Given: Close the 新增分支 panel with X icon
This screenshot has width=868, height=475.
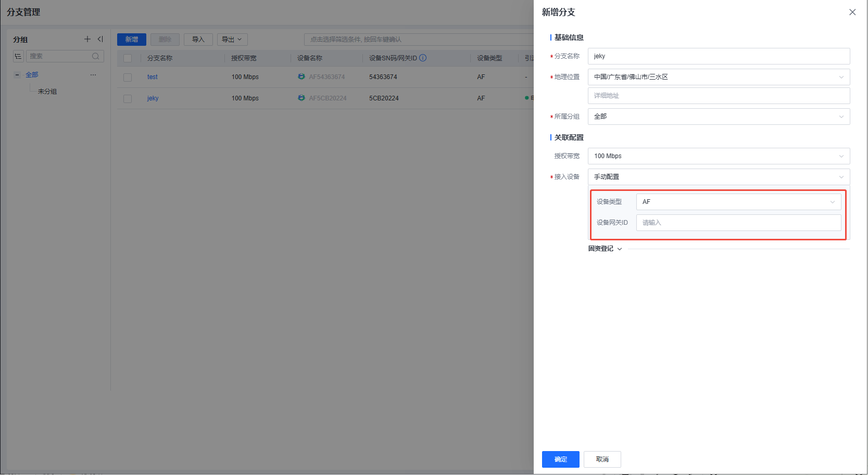Looking at the screenshot, I should pos(852,12).
